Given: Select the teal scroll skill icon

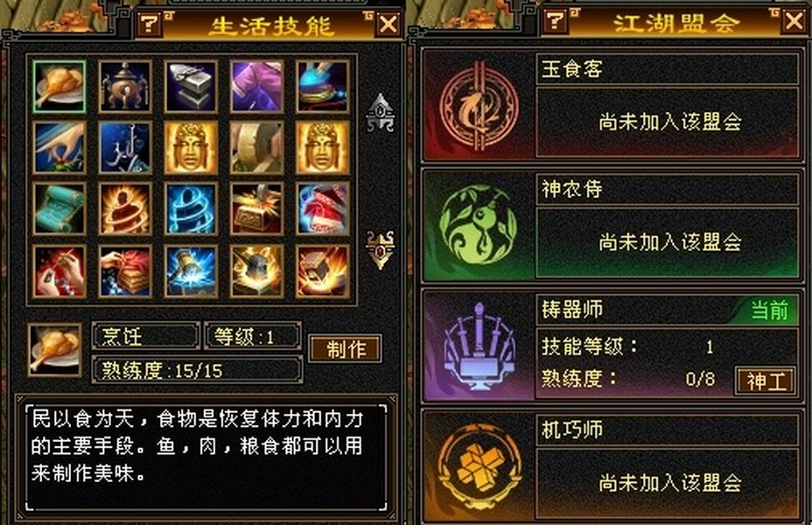Looking at the screenshot, I should click(x=59, y=209).
